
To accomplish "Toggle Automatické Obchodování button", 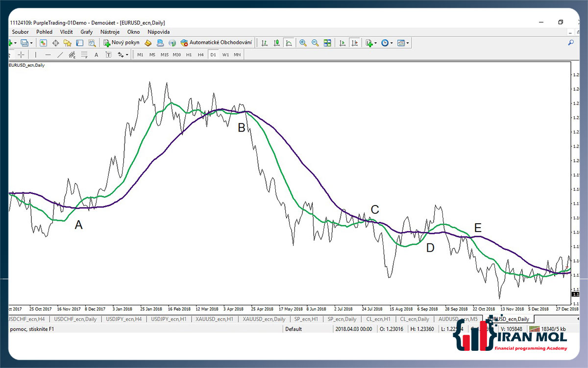I will [x=216, y=43].
